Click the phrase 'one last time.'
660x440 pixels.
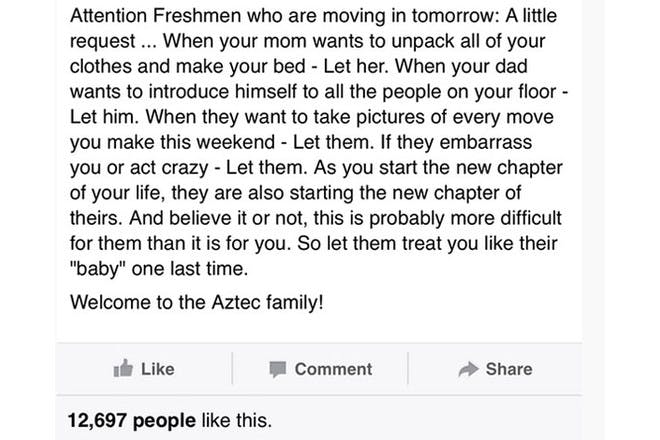click(x=190, y=269)
